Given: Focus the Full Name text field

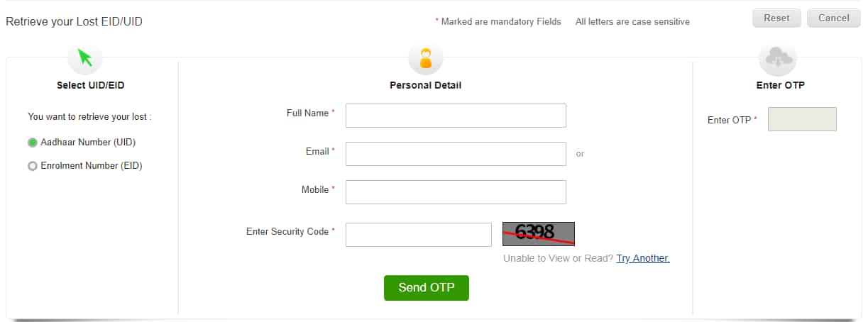Looking at the screenshot, I should [x=456, y=116].
